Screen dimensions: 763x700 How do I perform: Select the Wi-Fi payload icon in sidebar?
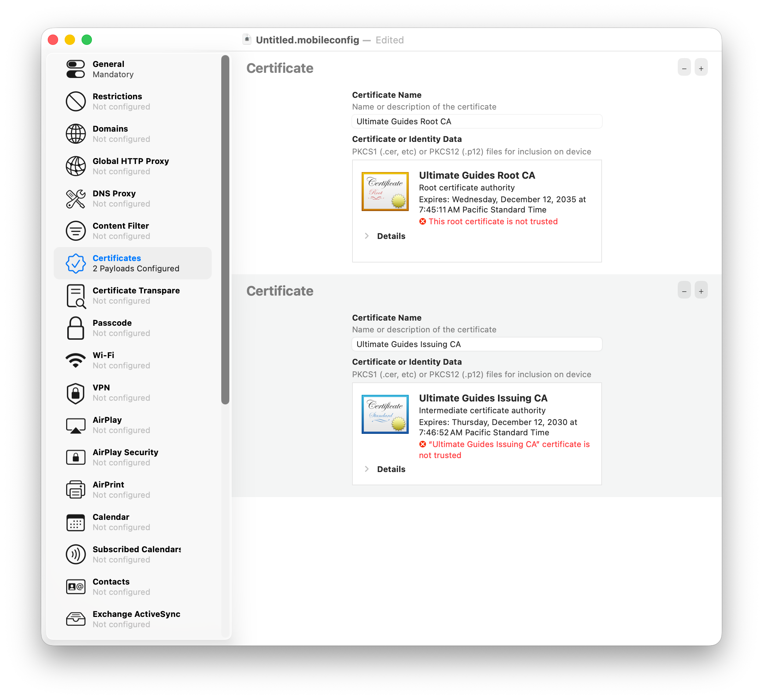76,360
